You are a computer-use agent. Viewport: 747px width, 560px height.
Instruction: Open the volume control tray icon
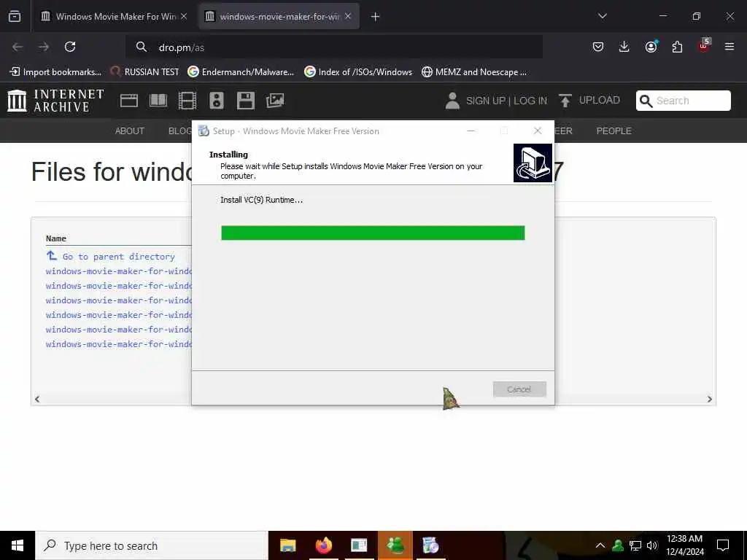tap(652, 545)
